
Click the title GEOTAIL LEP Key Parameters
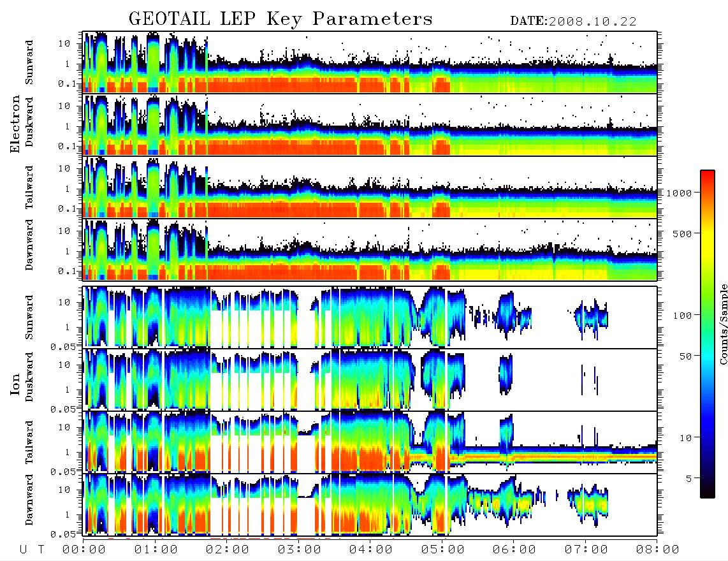coord(280,19)
